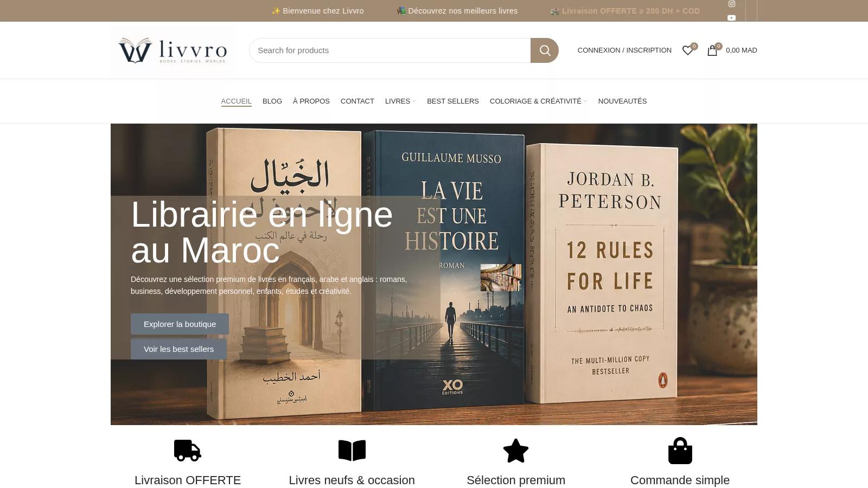
Task: Click the open book icon
Action: [352, 451]
